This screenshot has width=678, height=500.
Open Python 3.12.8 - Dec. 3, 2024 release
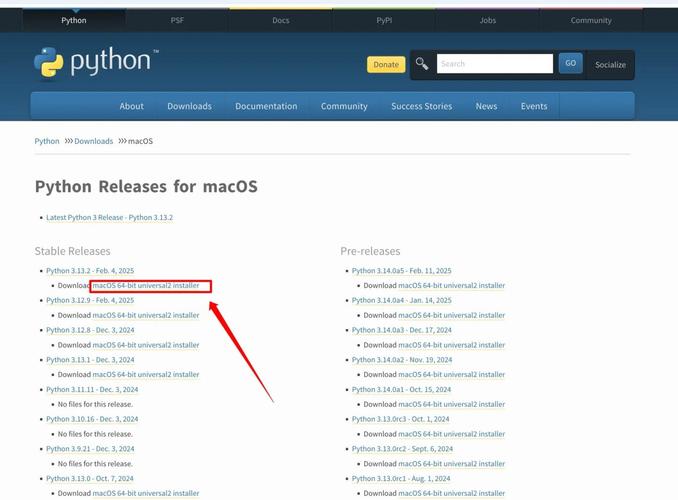coord(90,330)
